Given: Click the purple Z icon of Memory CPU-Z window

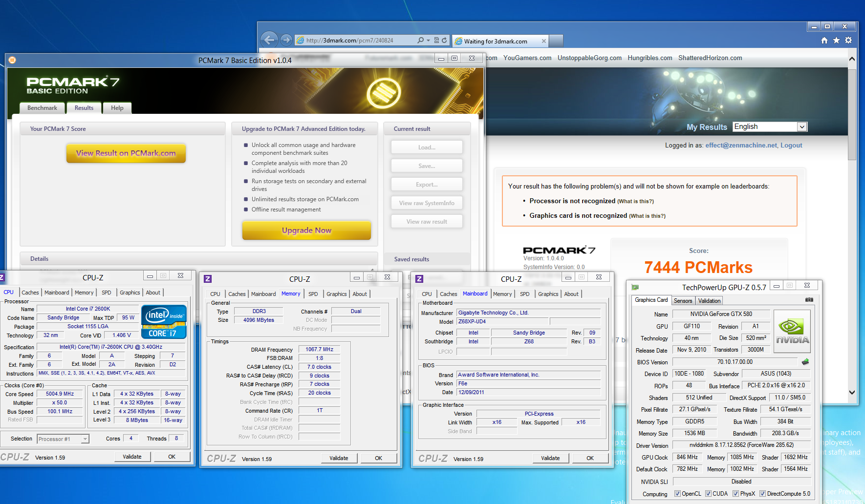Looking at the screenshot, I should (208, 279).
